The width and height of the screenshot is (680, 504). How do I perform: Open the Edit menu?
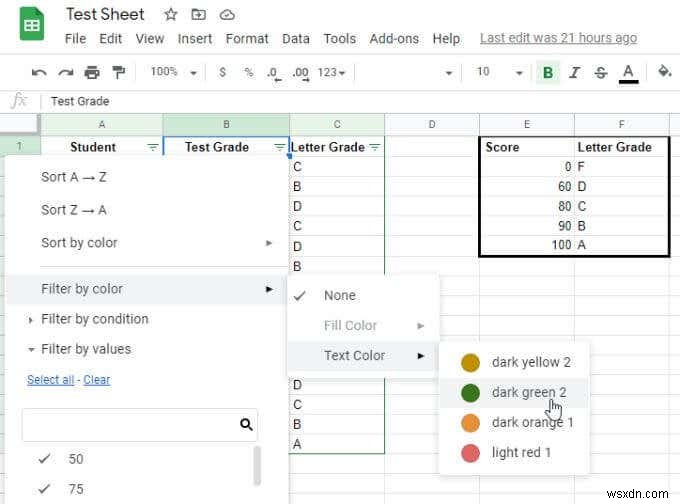pyautogui.click(x=110, y=39)
